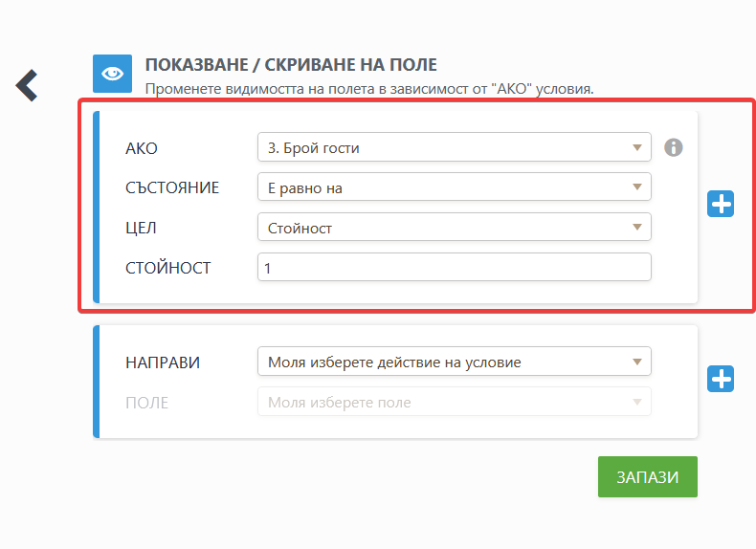Click the СТОЙНОСТ label text
Viewport: 756px width, 549px height.
(x=168, y=268)
